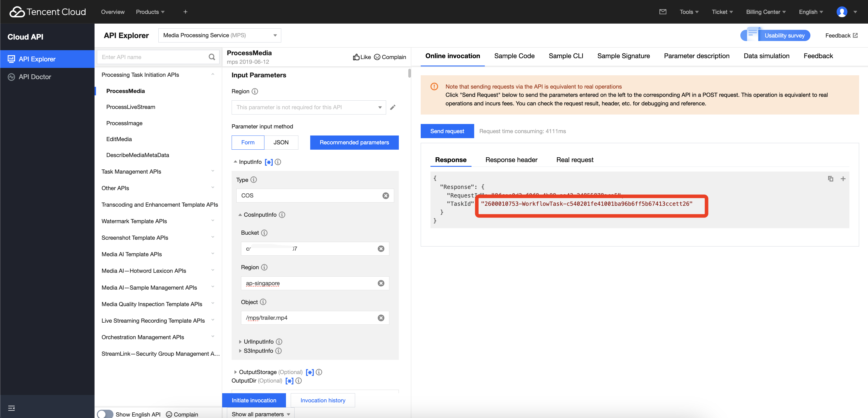Open the Tools dropdown
Image resolution: width=868 pixels, height=418 pixels.
click(689, 12)
